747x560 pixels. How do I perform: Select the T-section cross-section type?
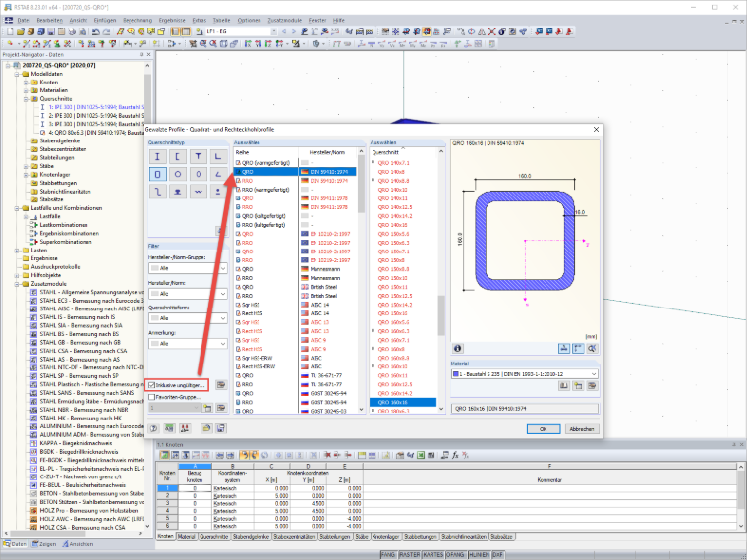[199, 156]
